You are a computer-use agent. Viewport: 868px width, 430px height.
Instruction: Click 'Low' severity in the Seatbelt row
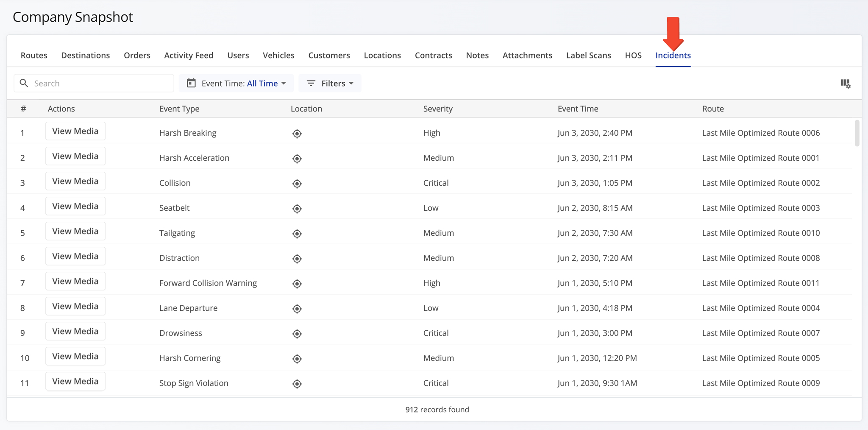(x=431, y=208)
